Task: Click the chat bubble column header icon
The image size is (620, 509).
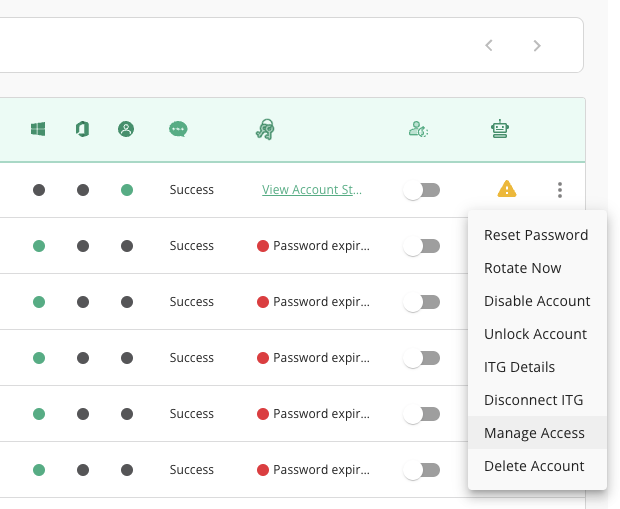Action: click(x=178, y=129)
